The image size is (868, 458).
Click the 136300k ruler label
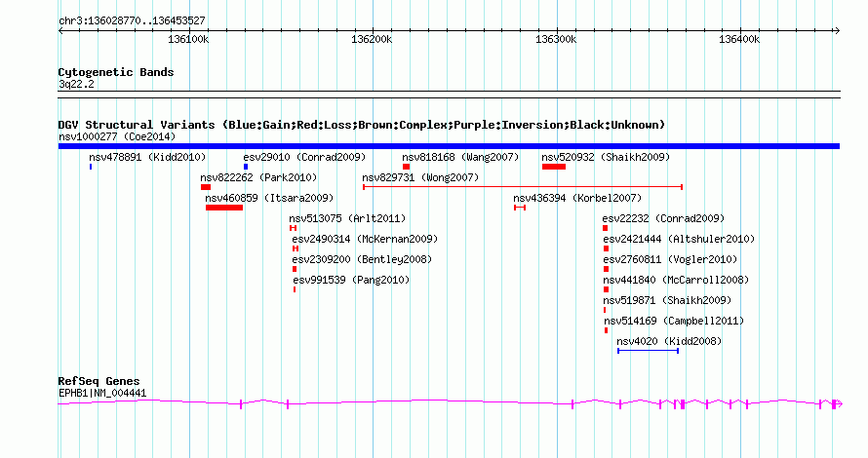[556, 39]
